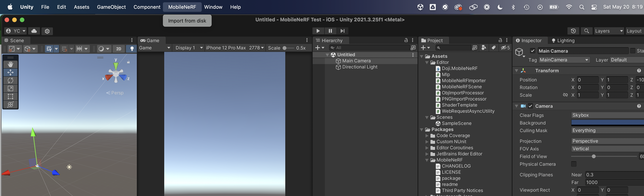
Task: Toggle Scale constrained proportions link
Action: pos(565,95)
